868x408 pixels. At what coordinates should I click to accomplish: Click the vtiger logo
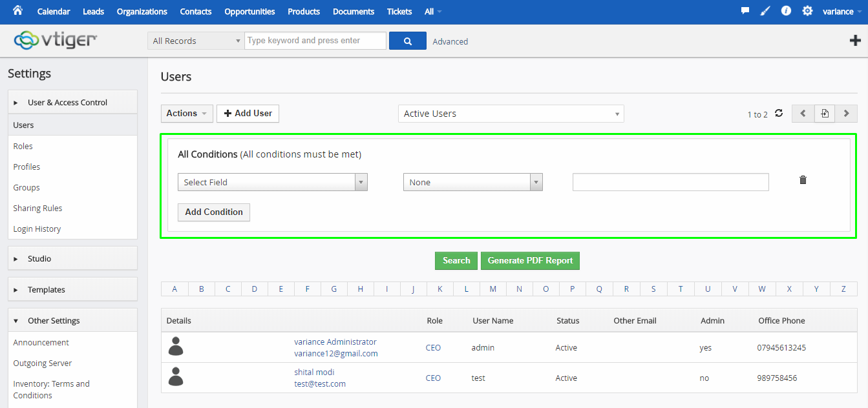(x=56, y=40)
